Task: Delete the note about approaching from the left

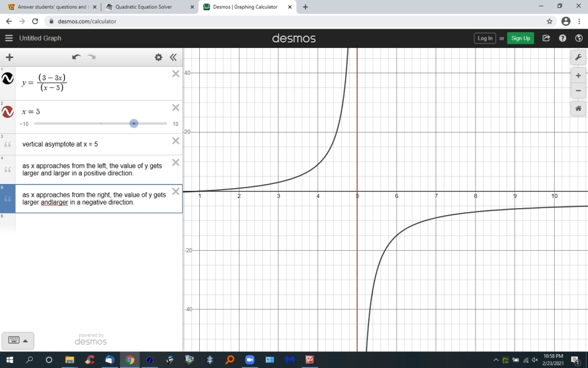Action: [x=176, y=162]
